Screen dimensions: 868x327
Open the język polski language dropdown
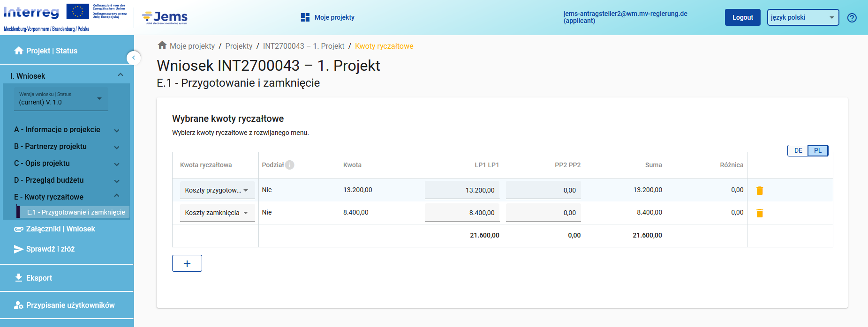pos(803,17)
